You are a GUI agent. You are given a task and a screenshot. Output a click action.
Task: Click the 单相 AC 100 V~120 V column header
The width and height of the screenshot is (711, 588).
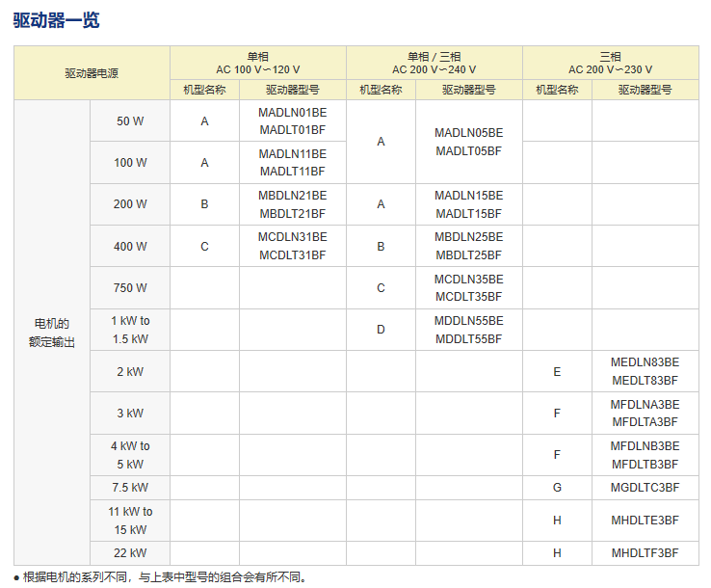click(x=258, y=63)
